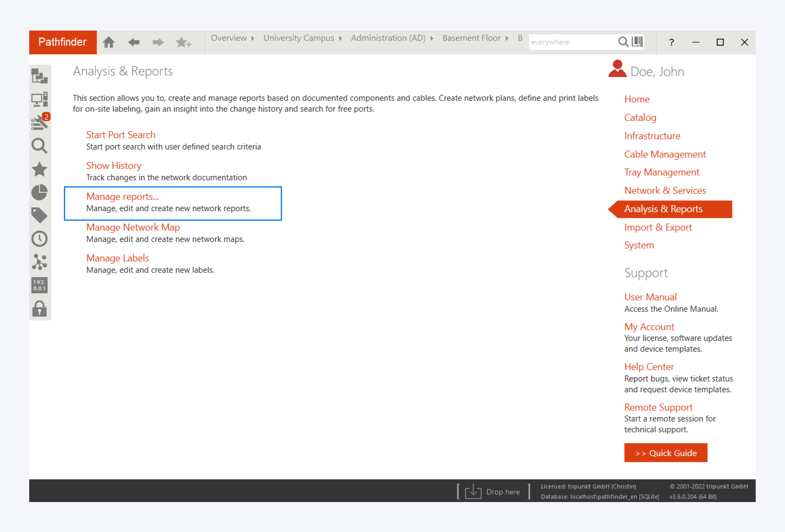The height and width of the screenshot is (532, 785).
Task: Click the back arrow navigation icon
Action: pos(134,42)
